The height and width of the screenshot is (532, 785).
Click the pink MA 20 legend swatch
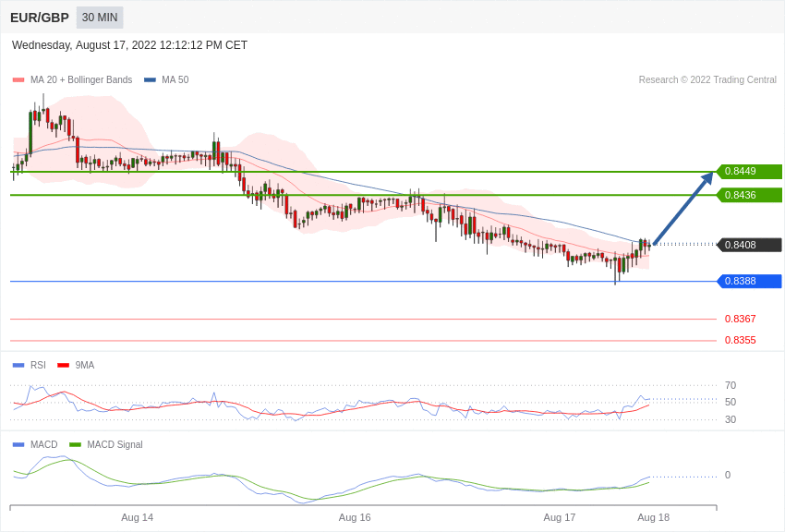(x=18, y=80)
